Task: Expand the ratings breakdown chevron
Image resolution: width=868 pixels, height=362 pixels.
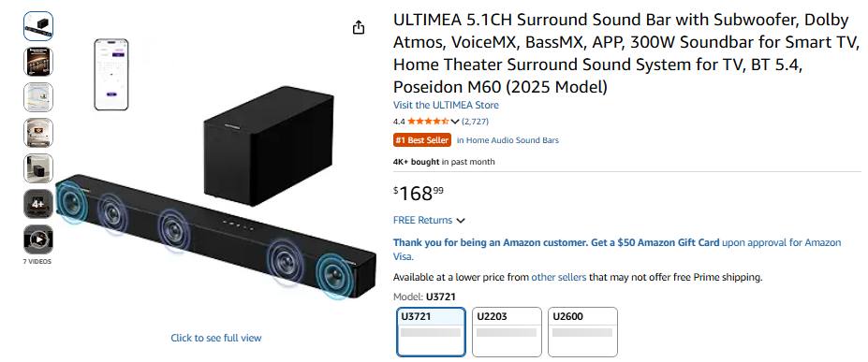Action: (x=455, y=122)
